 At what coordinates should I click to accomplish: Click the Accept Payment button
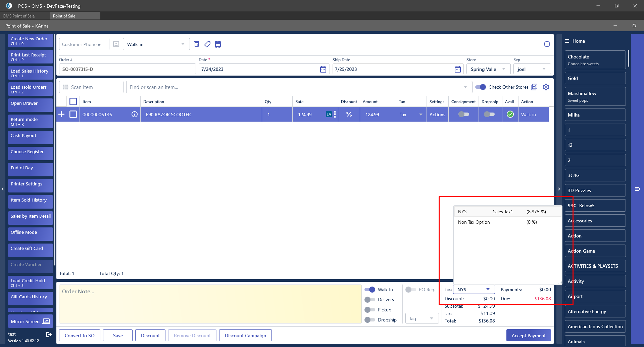528,335
